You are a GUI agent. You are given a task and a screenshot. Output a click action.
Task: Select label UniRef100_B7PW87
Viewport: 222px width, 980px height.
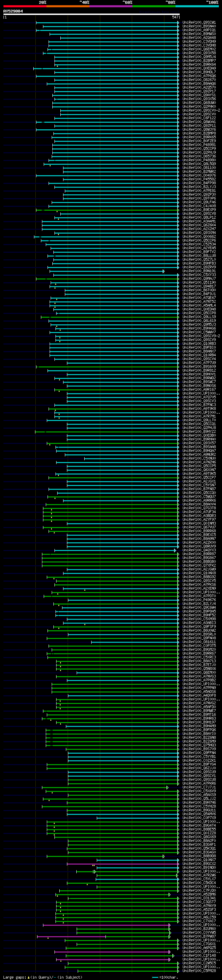point(199,936)
